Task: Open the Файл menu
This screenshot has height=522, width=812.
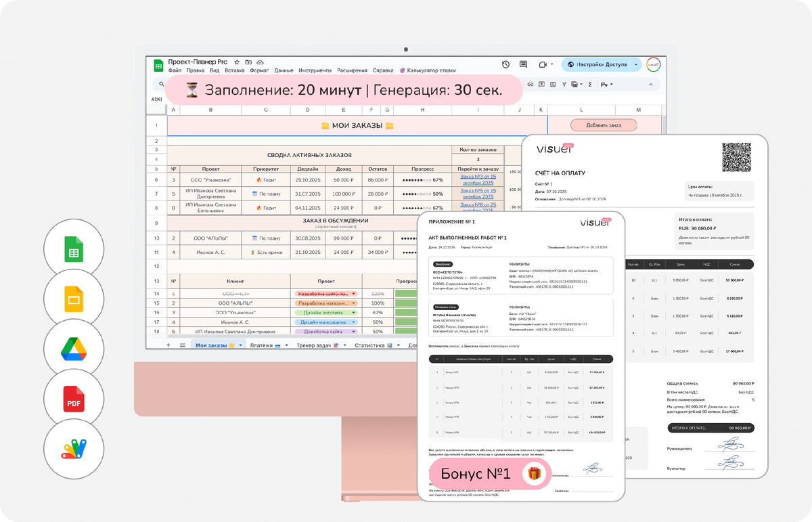Action: [175, 70]
